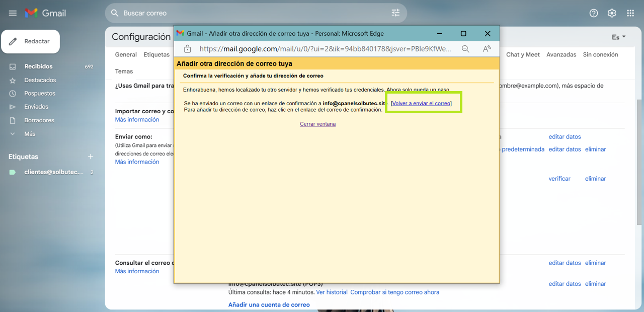Create a new label with plus icon
Viewport: 644px width, 312px height.
pos(91,157)
